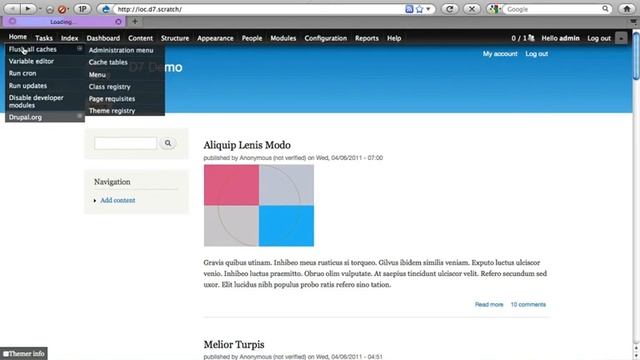Click the browser Forward arrow button
640x360 pixels.
coord(27,9)
